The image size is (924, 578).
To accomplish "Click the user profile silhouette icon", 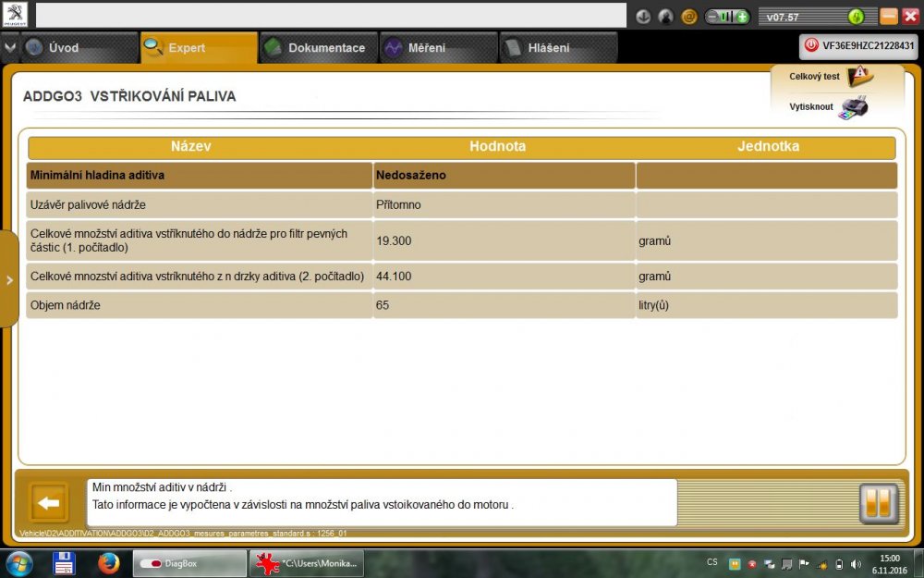I will coord(666,17).
